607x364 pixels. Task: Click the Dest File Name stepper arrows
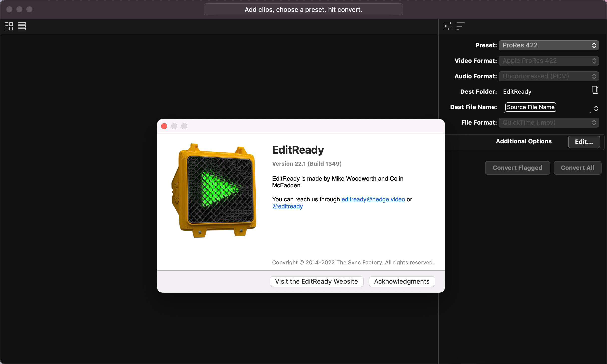596,109
